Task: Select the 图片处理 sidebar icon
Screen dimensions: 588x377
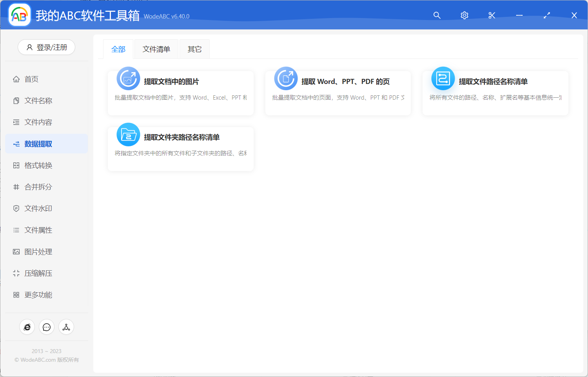Action: [x=16, y=251]
